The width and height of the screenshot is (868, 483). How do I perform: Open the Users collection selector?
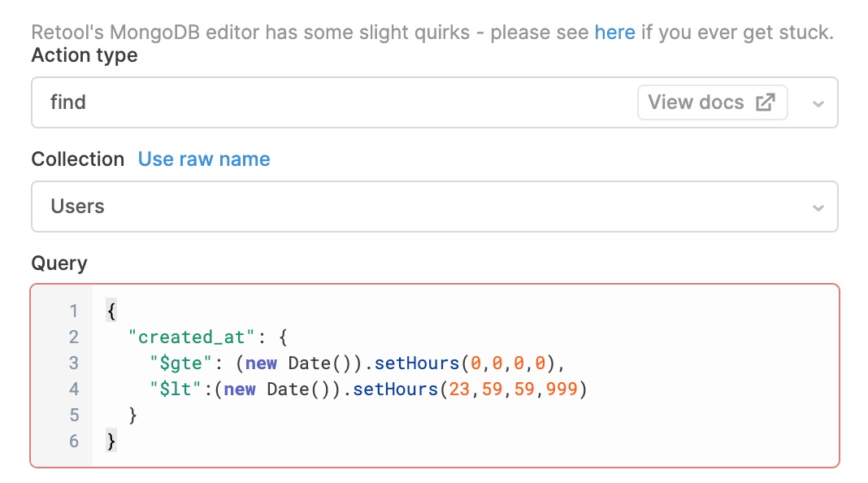pyautogui.click(x=435, y=207)
